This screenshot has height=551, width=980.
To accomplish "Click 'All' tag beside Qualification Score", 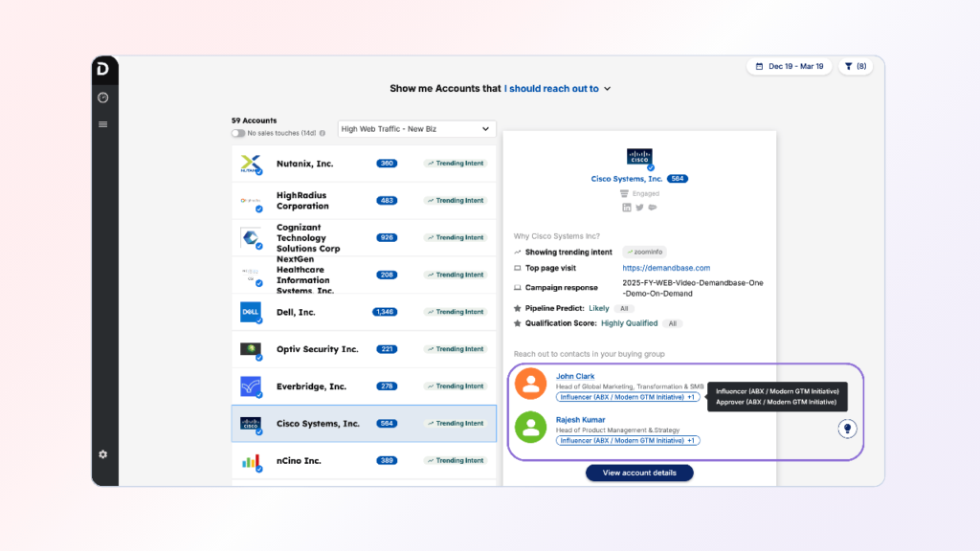I will click(673, 323).
